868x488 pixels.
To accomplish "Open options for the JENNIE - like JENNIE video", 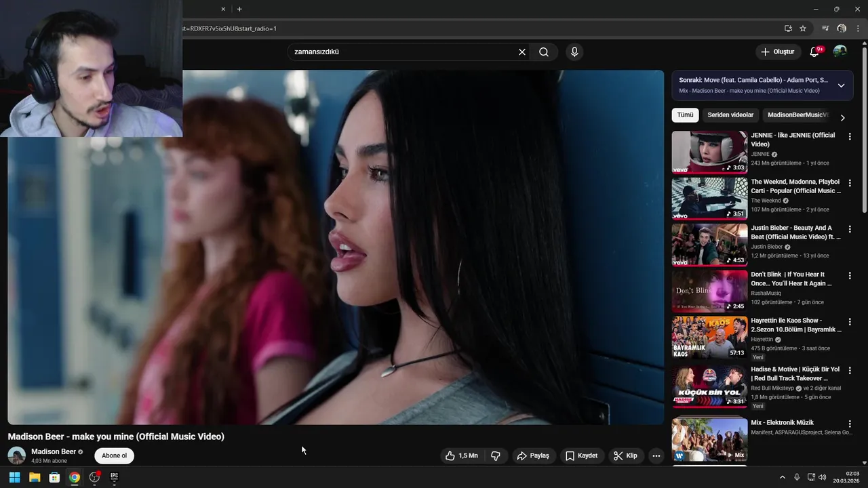I will (x=850, y=137).
